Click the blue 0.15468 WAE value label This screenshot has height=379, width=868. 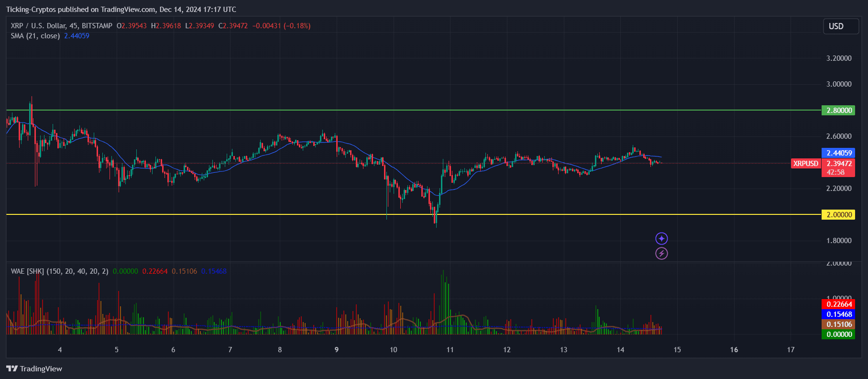click(838, 314)
